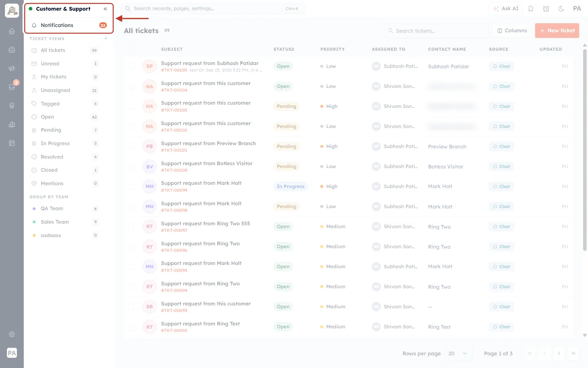Add a new ticket view with plus icon
Viewport: 588px width, 368px height.
pyautogui.click(x=106, y=38)
